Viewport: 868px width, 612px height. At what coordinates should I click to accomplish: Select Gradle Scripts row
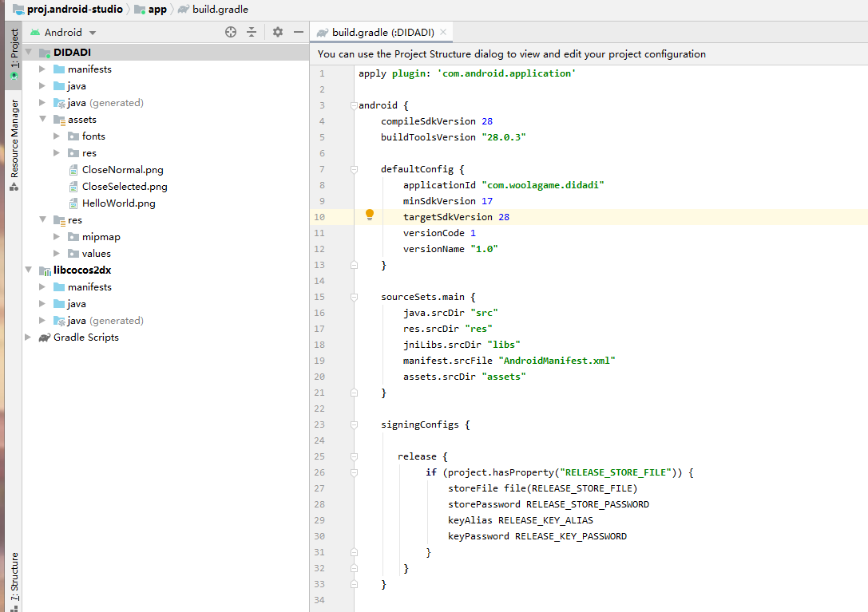(x=165, y=337)
